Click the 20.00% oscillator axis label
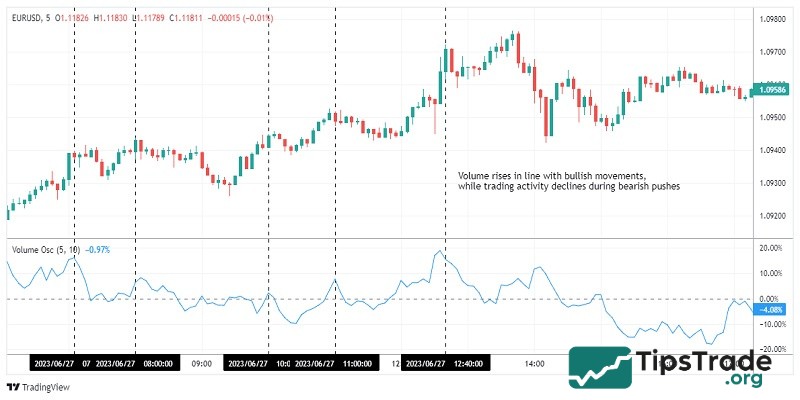Screen dimensions: 800x400 click(x=770, y=248)
